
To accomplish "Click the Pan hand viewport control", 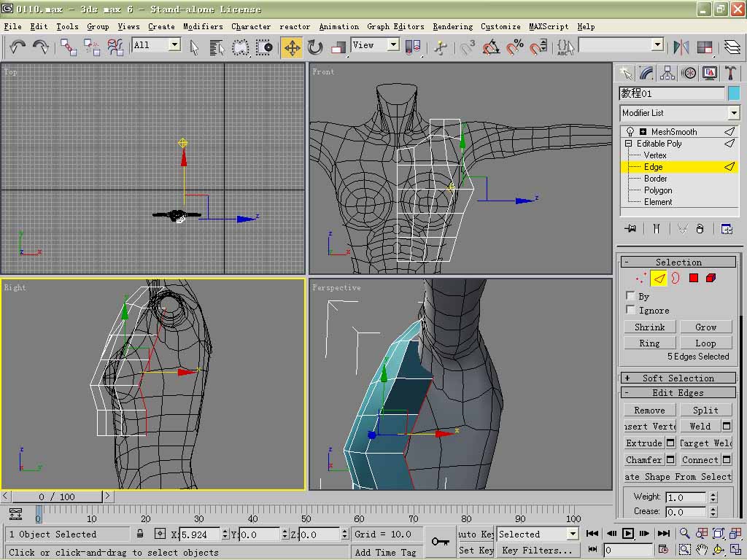I will click(702, 550).
